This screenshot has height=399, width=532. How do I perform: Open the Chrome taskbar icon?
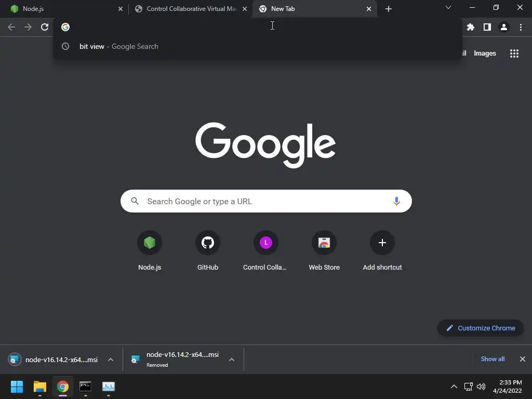click(x=63, y=387)
